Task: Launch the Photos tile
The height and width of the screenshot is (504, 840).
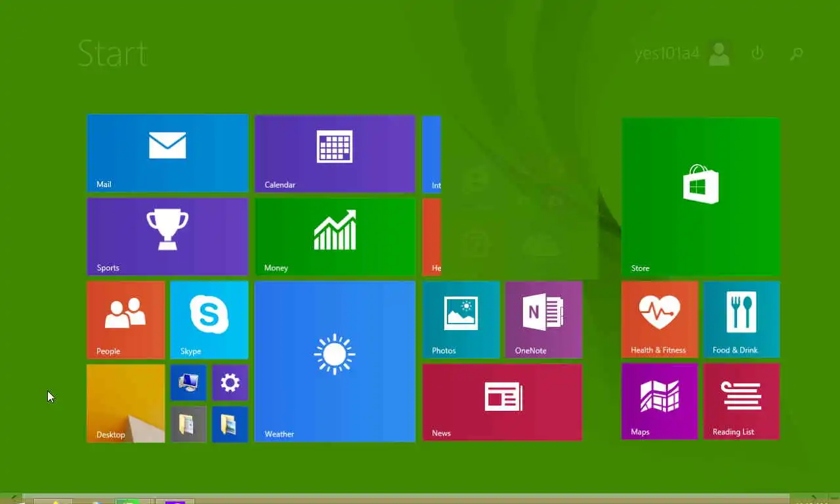Action: pos(461,320)
